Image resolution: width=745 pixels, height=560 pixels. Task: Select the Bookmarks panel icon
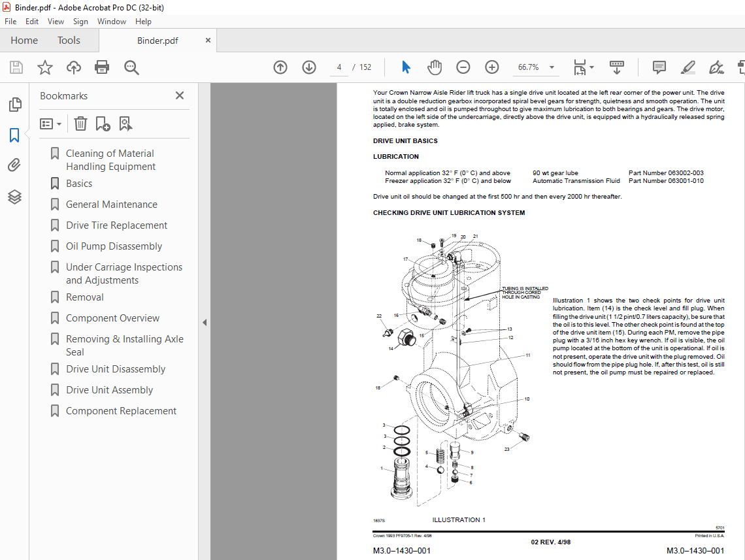point(14,135)
